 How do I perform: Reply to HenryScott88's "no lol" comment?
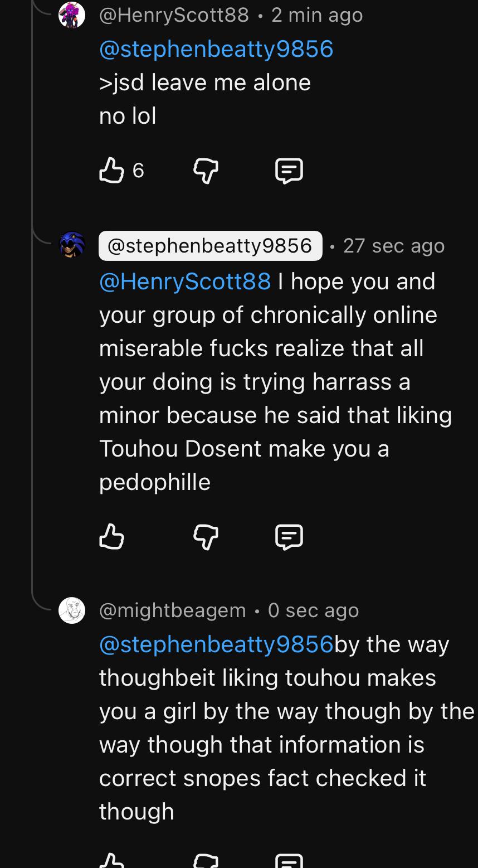click(x=289, y=171)
